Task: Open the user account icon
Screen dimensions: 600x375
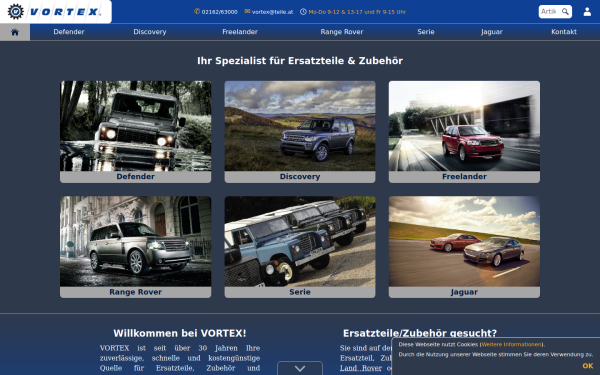Action: pos(587,12)
